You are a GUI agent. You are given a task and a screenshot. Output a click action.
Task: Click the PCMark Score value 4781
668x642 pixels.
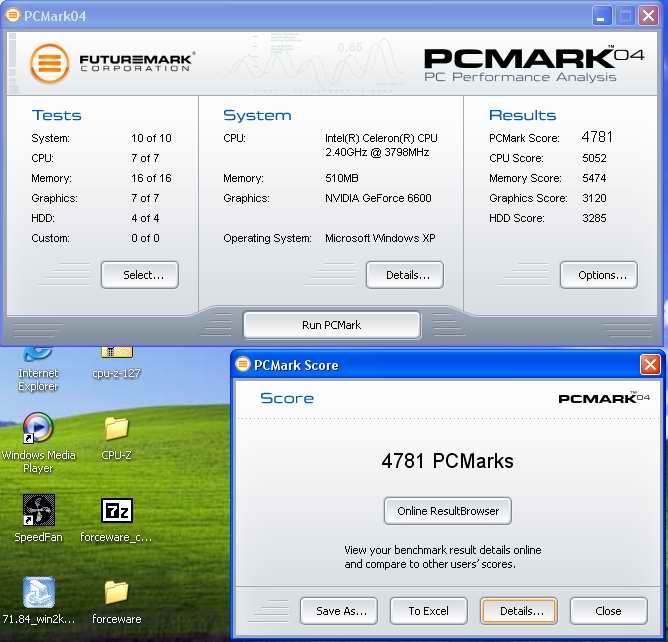(x=597, y=137)
